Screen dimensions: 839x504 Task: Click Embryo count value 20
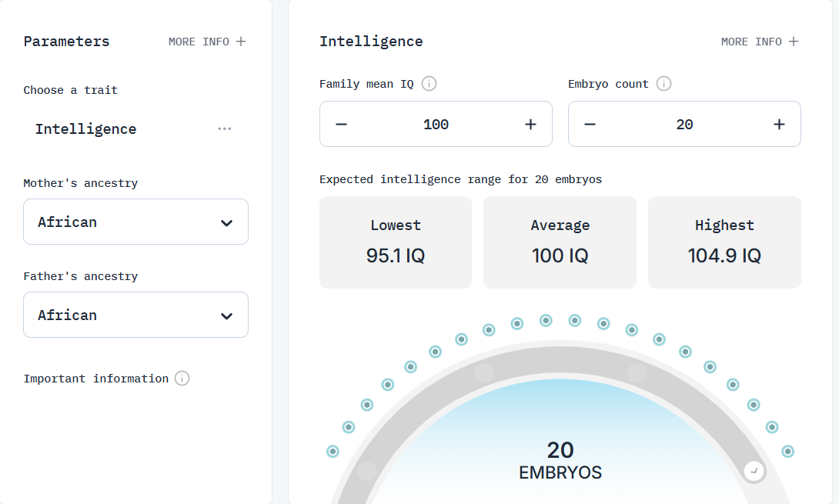point(684,125)
